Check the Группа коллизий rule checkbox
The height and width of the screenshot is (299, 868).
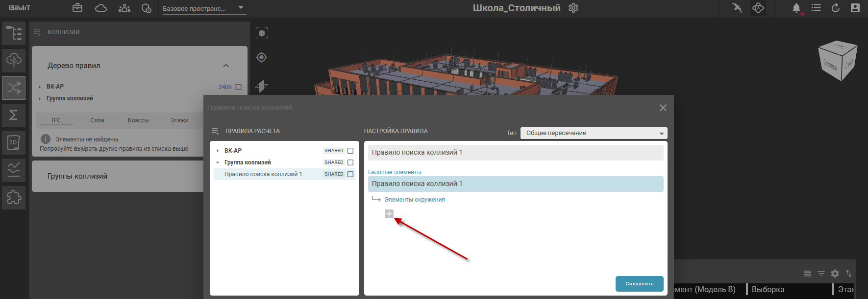tap(350, 162)
